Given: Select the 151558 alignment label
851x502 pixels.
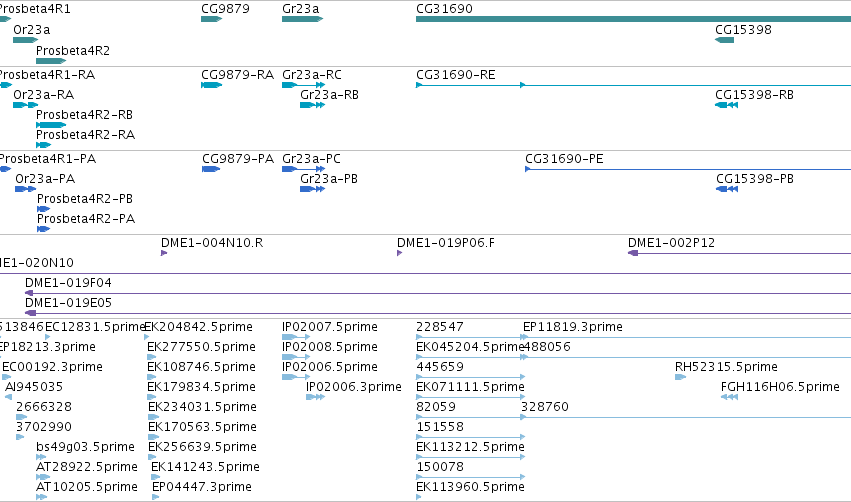Looking at the screenshot, I should click(x=440, y=427).
